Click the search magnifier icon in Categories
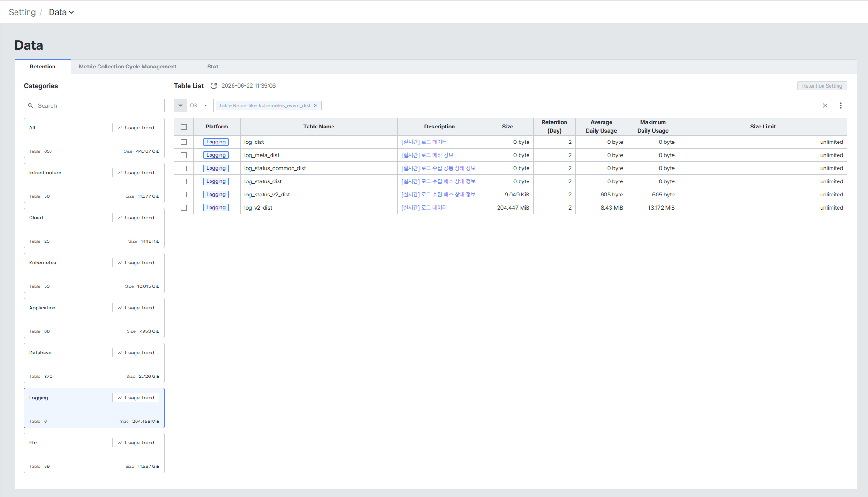The image size is (868, 497). pyautogui.click(x=30, y=105)
